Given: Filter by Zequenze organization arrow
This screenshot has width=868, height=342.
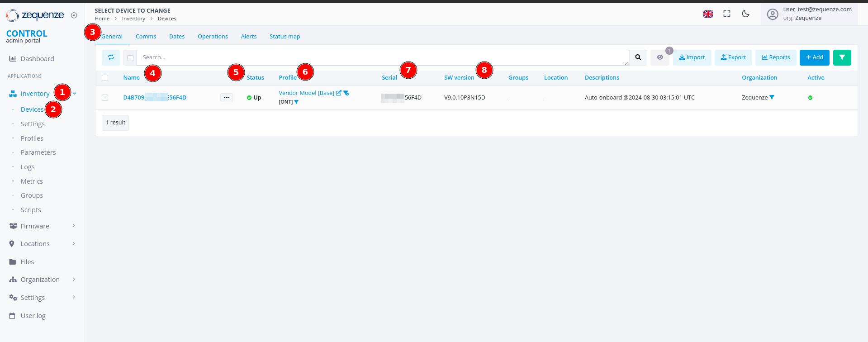Looking at the screenshot, I should tap(772, 97).
